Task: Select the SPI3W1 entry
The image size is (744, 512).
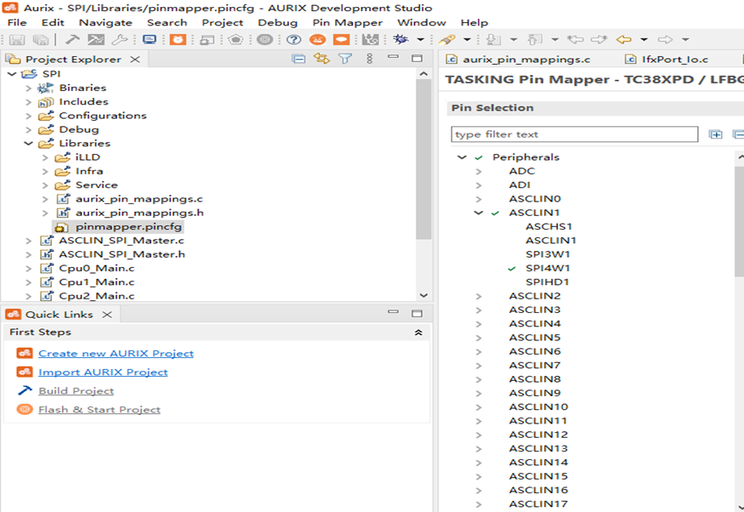Action: [x=548, y=254]
